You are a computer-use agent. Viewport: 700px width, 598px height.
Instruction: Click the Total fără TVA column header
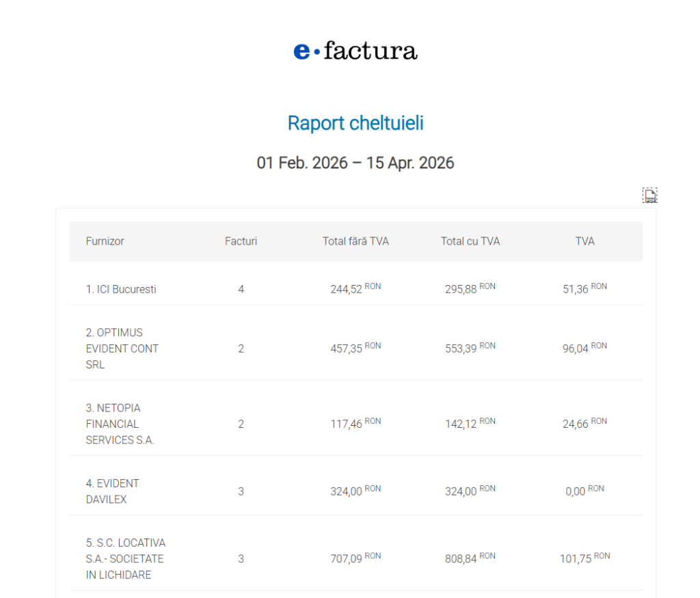[x=355, y=241]
